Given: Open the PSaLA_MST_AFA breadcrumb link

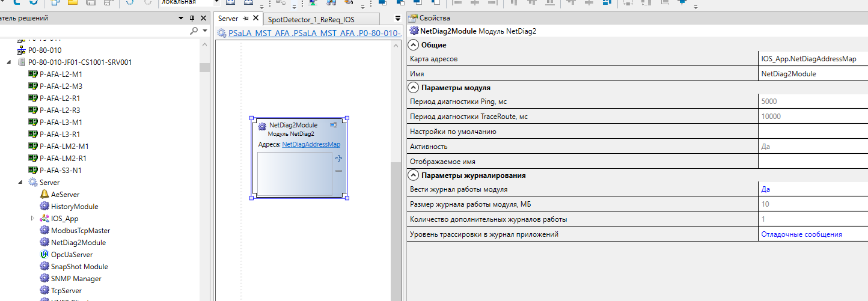Looking at the screenshot, I should (314, 33).
